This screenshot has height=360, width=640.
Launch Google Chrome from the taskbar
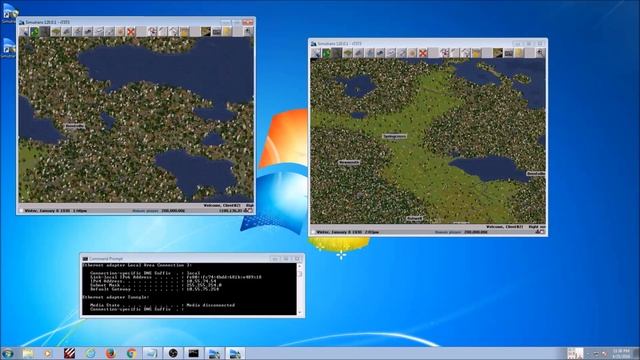pyautogui.click(x=131, y=353)
